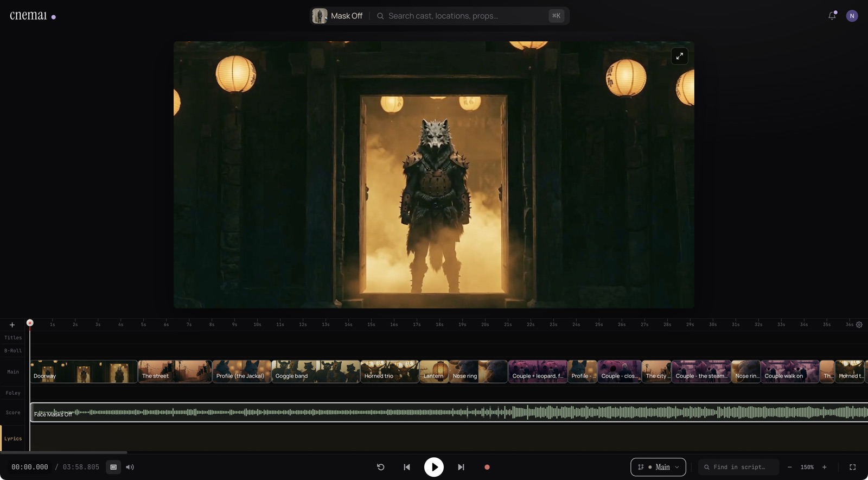Select the Couple walk on clip
This screenshot has width=868, height=480.
click(x=790, y=372)
